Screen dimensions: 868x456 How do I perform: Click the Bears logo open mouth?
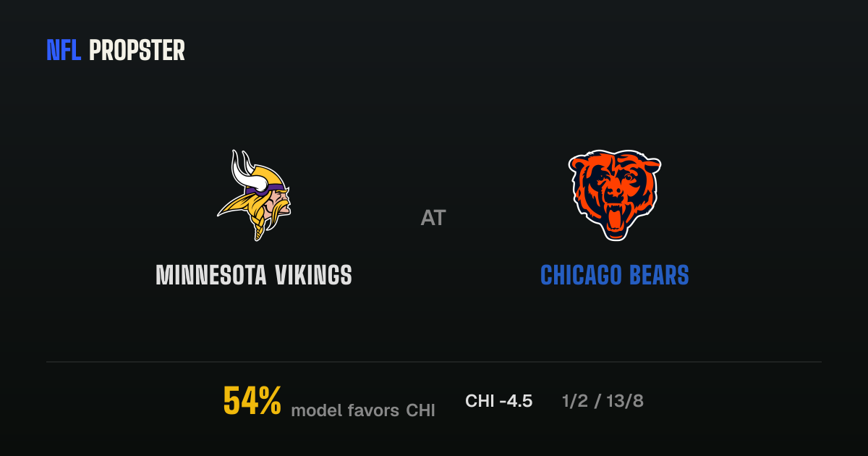coord(615,219)
